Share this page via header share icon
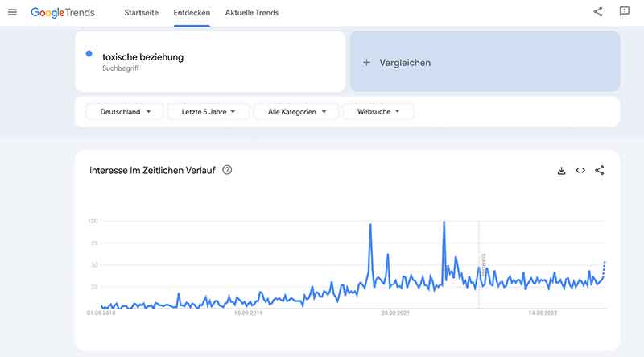Screen dimensions: 644x357 598,11
